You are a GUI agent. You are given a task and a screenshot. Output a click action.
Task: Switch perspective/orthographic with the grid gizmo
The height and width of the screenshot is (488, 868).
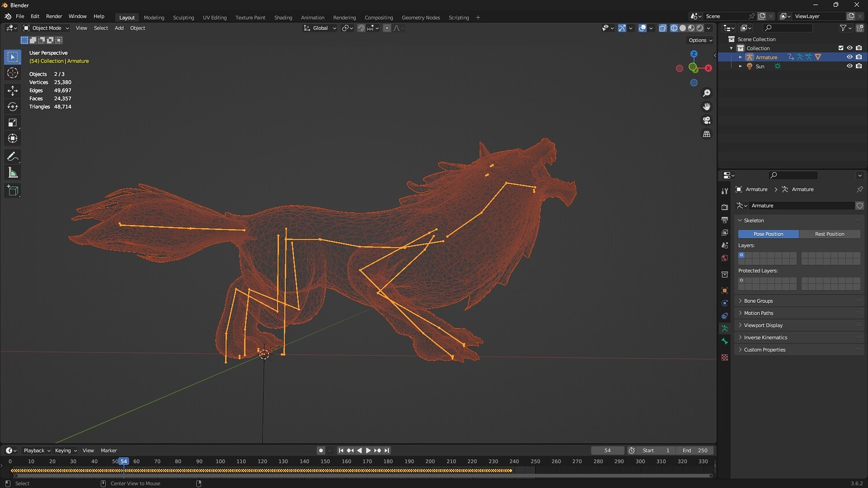click(x=707, y=134)
